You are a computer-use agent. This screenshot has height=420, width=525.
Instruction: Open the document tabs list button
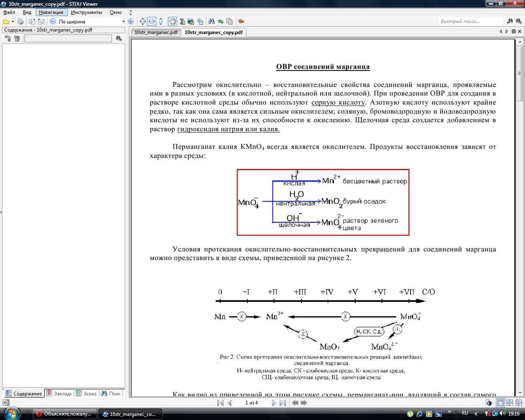pos(513,31)
